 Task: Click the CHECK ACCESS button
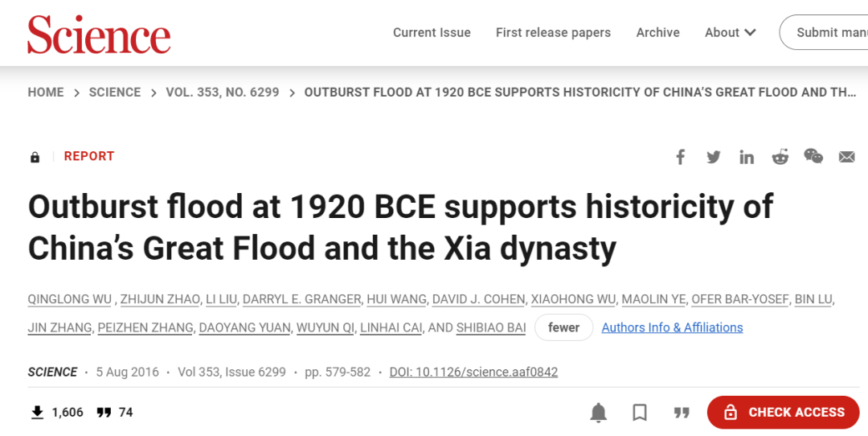784,412
